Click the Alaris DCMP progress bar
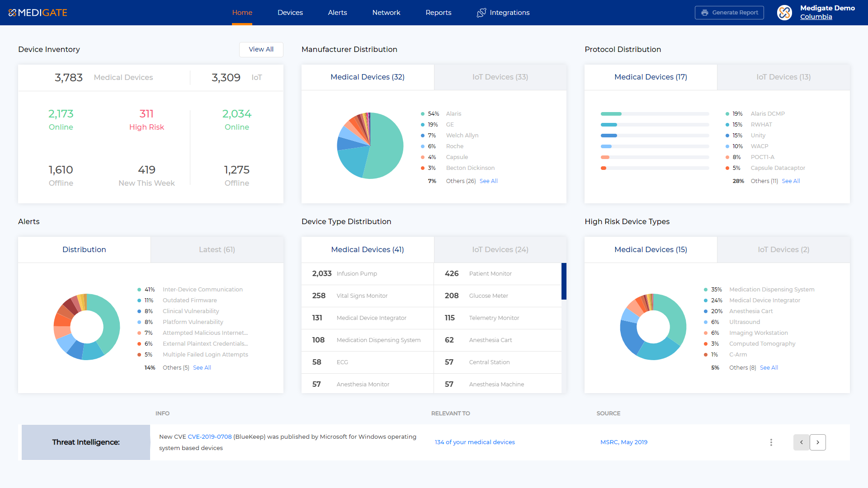Image resolution: width=868 pixels, height=488 pixels. pos(655,114)
